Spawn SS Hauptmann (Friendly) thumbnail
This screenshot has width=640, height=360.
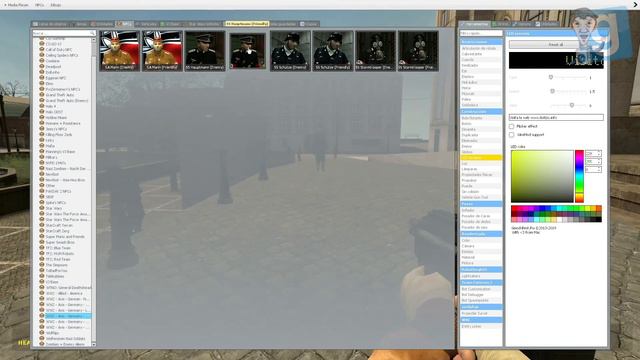(x=247, y=51)
